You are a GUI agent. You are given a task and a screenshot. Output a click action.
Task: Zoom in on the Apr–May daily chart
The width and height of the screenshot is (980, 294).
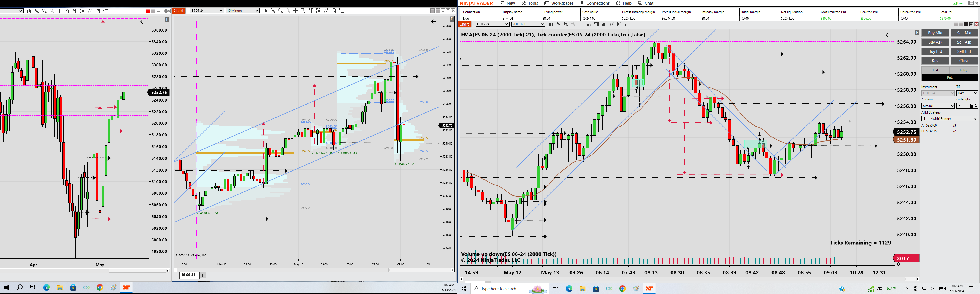click(x=45, y=11)
